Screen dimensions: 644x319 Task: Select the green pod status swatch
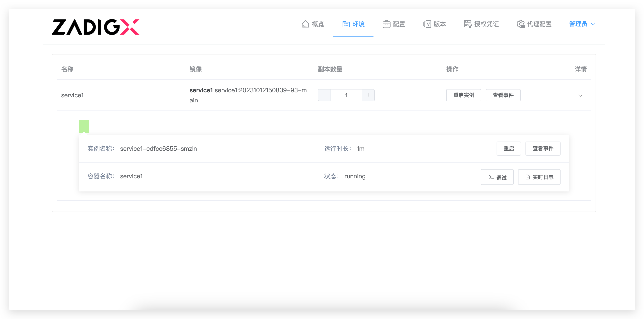[84, 126]
